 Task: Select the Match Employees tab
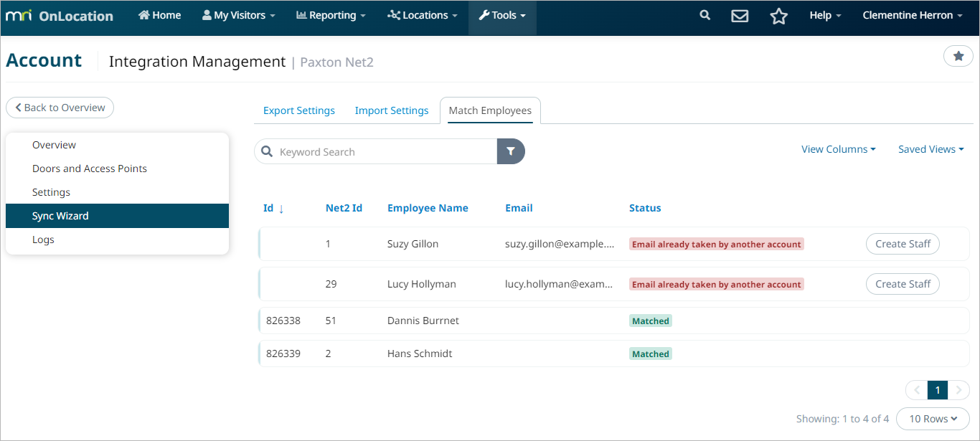(490, 110)
